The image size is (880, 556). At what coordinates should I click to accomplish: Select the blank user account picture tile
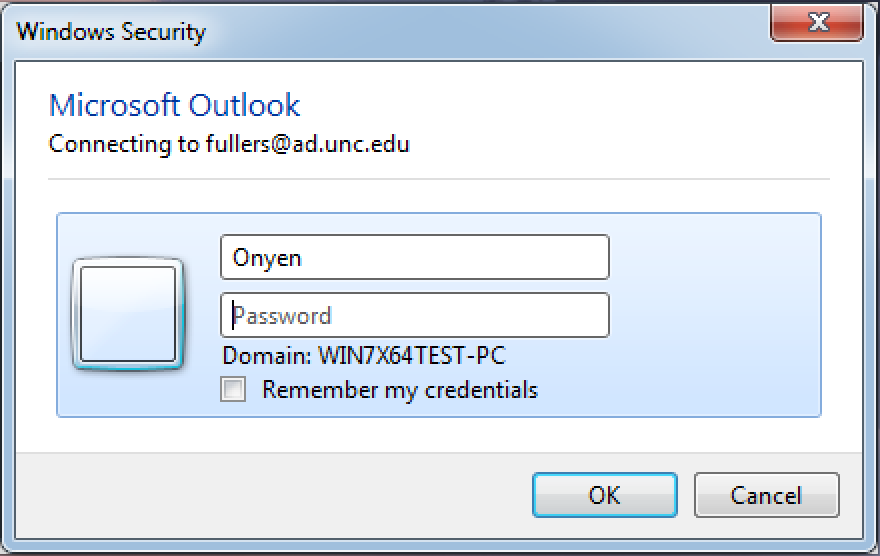pyautogui.click(x=128, y=314)
